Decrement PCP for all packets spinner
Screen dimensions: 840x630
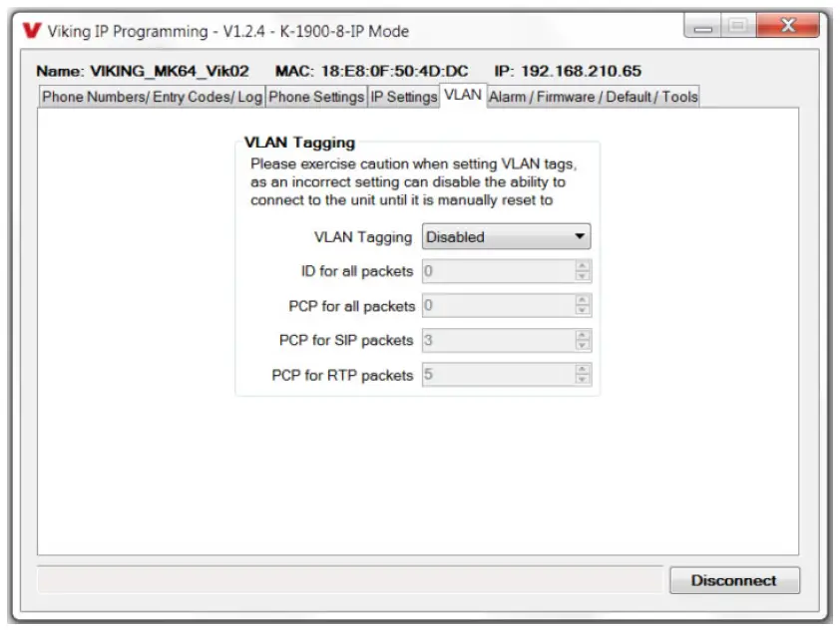[582, 310]
